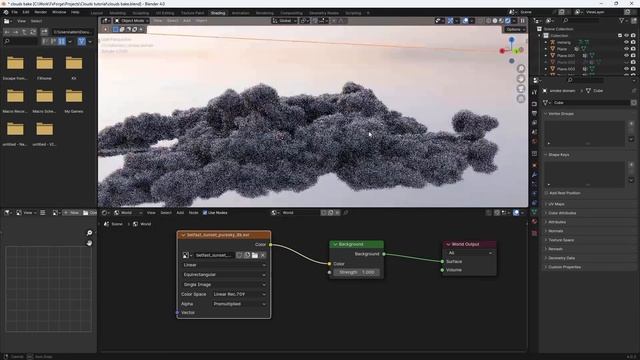
Task: Click the blue Z axis gizmo ball
Action: (511, 40)
